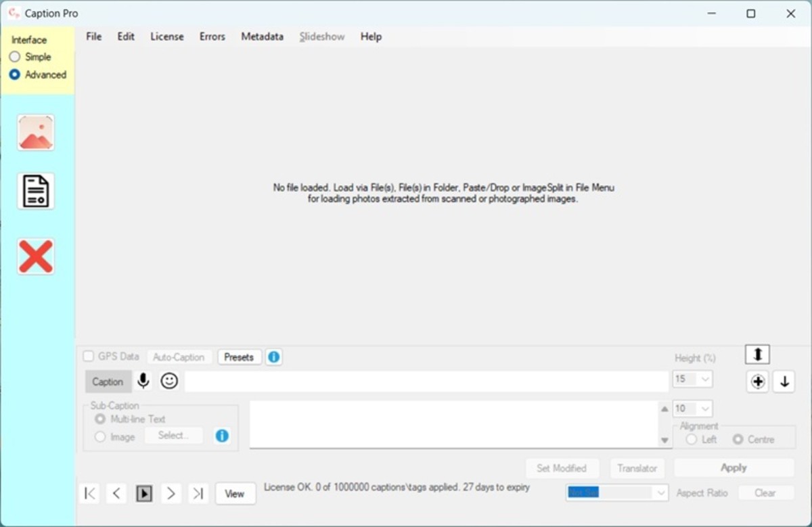Open the emoji picker icon
812x527 pixels.
click(168, 381)
